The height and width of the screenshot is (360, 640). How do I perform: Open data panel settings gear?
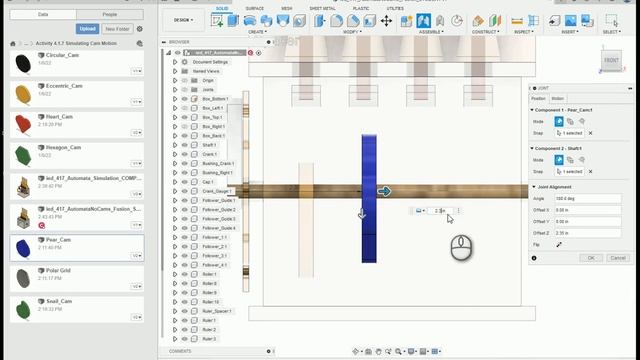coord(140,29)
